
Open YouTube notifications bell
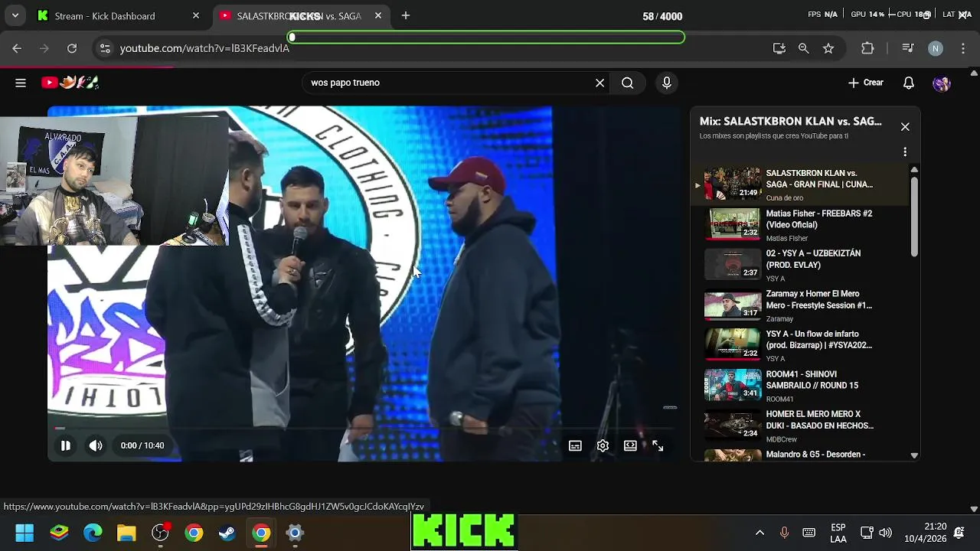click(x=908, y=83)
